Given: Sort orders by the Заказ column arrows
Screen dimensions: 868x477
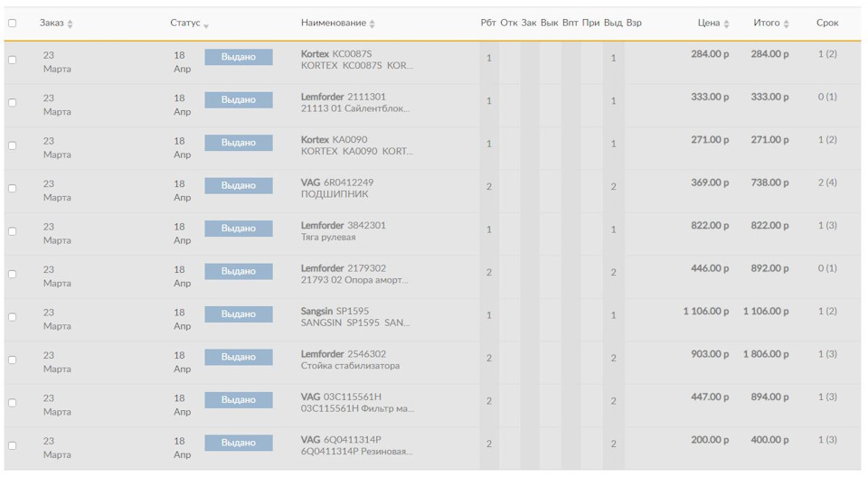Looking at the screenshot, I should tap(71, 23).
